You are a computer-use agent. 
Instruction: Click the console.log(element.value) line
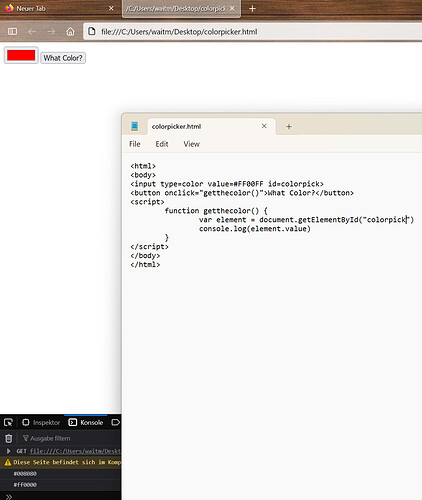coord(255,229)
